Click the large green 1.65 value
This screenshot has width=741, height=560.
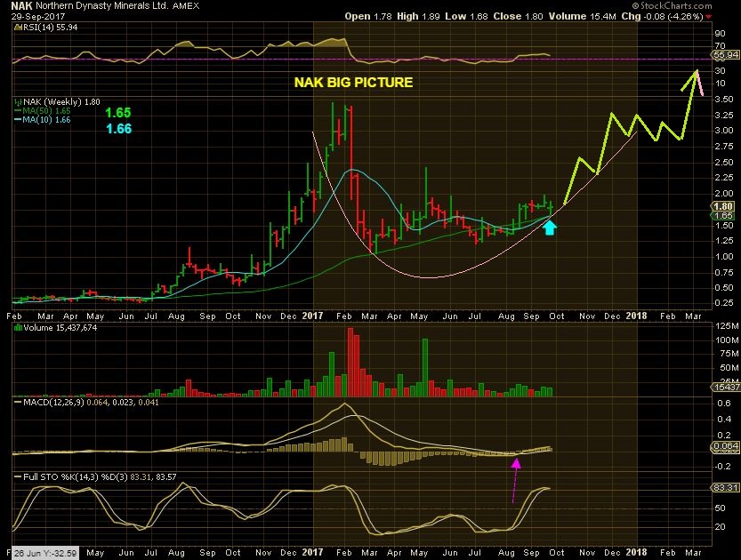[x=118, y=113]
